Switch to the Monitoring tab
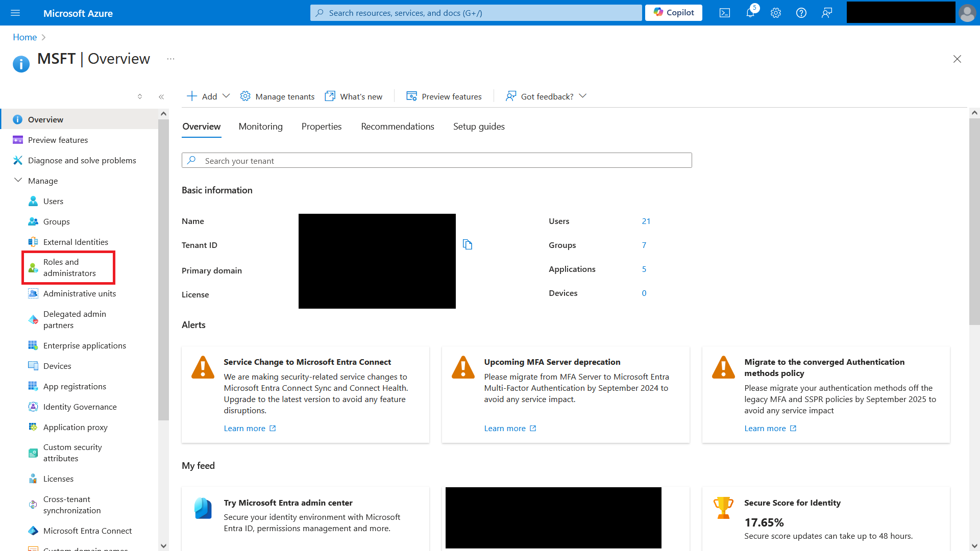Image resolution: width=980 pixels, height=551 pixels. (x=260, y=127)
